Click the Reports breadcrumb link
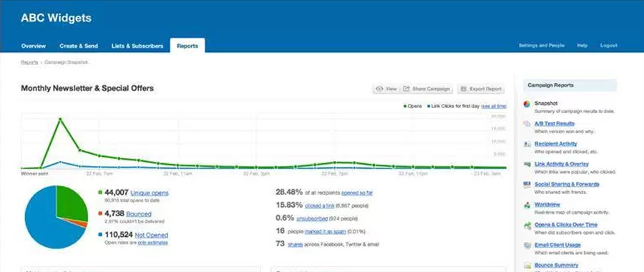Image resolution: width=644 pixels, height=272 pixels. tap(29, 62)
